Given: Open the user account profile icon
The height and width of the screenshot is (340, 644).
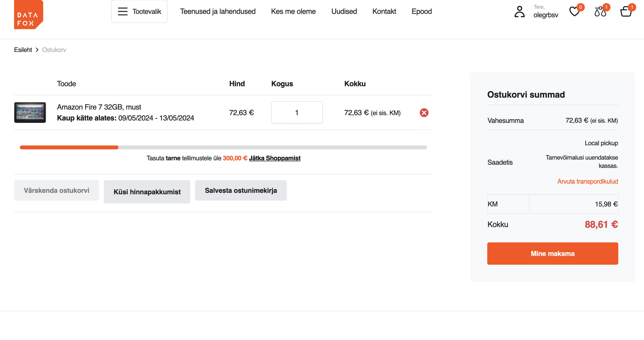Looking at the screenshot, I should coord(519,11).
